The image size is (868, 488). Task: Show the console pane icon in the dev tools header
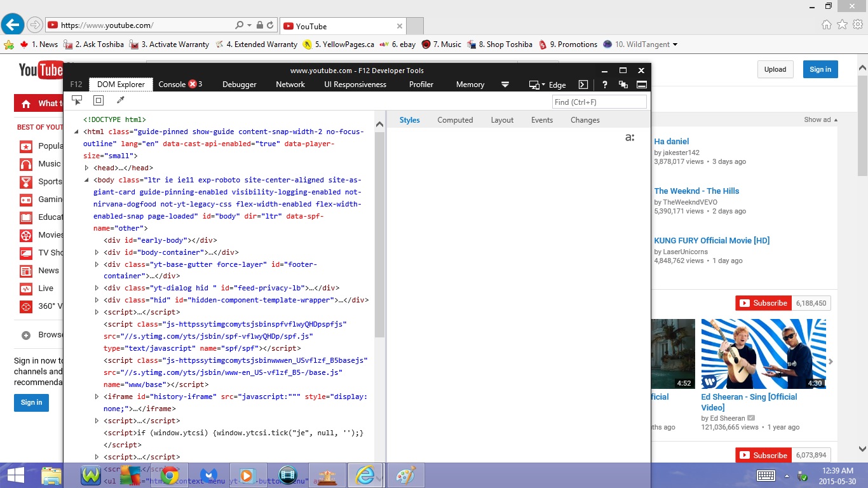(x=583, y=85)
